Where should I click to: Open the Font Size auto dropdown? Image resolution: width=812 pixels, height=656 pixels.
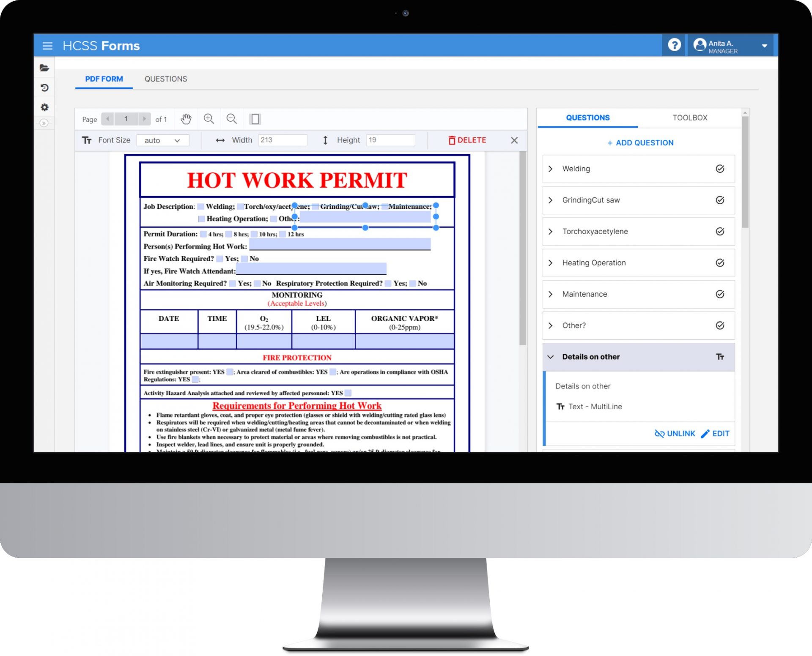pyautogui.click(x=162, y=140)
